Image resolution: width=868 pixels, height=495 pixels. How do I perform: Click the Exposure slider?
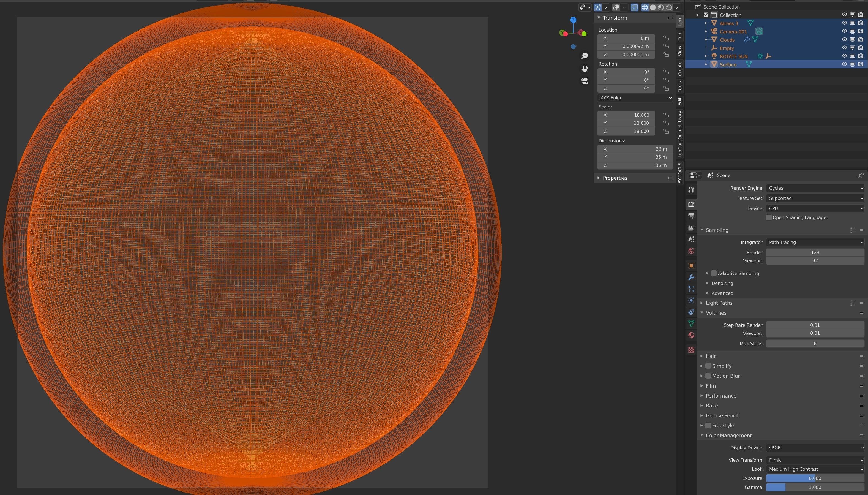[815, 478]
